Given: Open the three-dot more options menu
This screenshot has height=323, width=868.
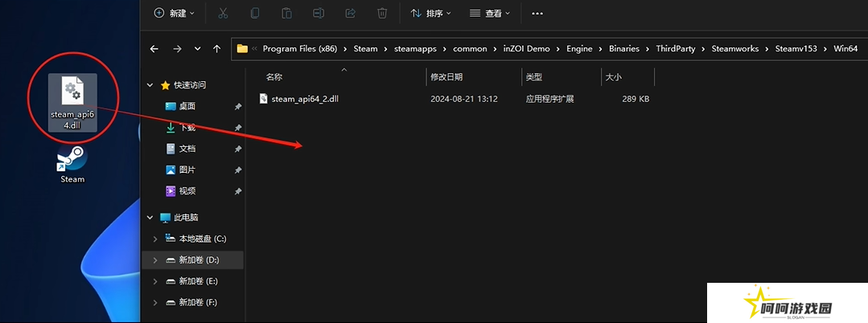Looking at the screenshot, I should 537,14.
